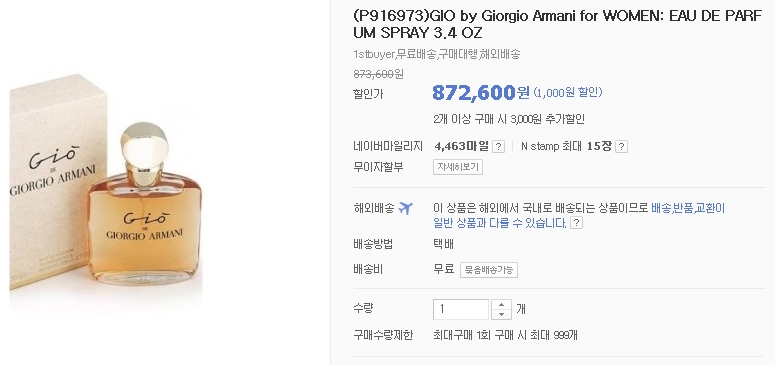Open the N stamp help question mark
Image resolution: width=775 pixels, height=365 pixels.
tap(622, 147)
